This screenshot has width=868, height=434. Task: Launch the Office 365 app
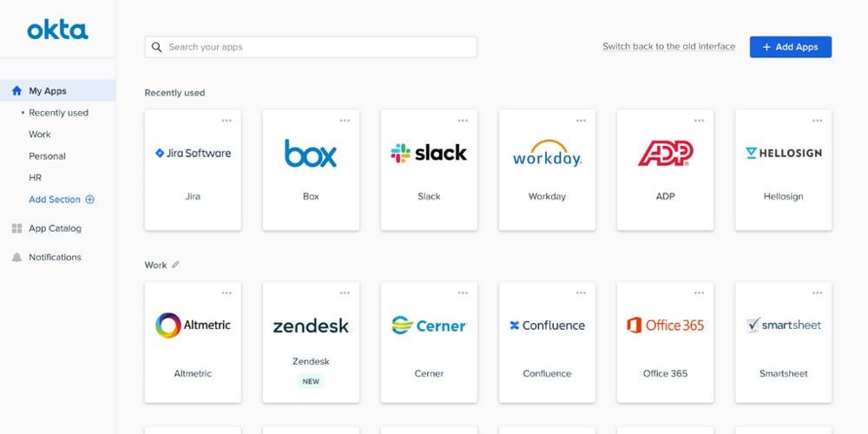point(665,341)
